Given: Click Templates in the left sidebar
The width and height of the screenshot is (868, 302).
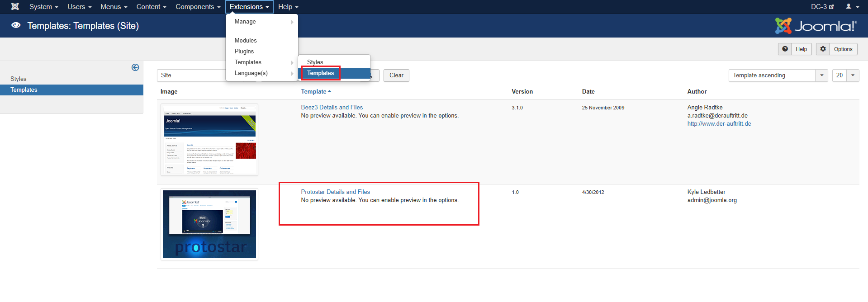Looking at the screenshot, I should 71,90.
